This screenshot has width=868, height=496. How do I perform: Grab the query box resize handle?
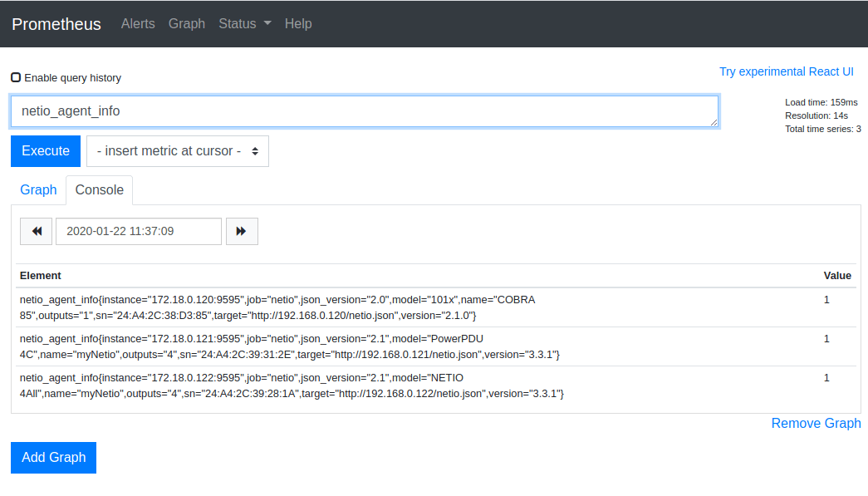(714, 123)
